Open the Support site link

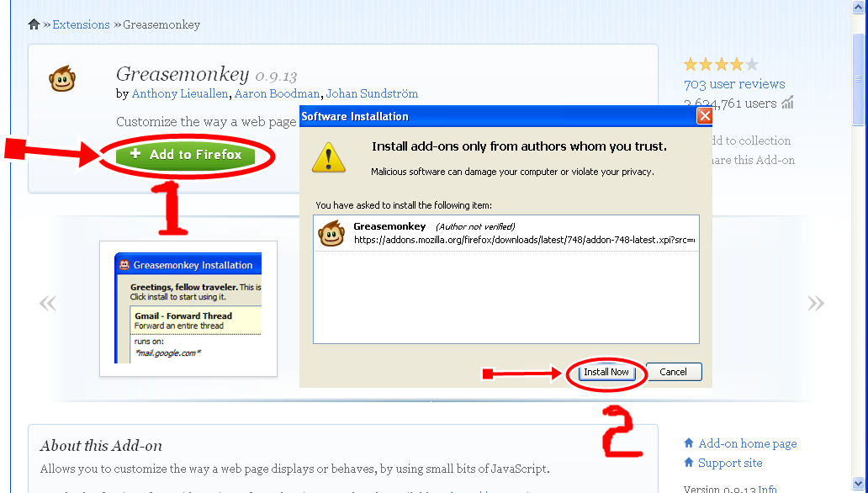tap(730, 463)
